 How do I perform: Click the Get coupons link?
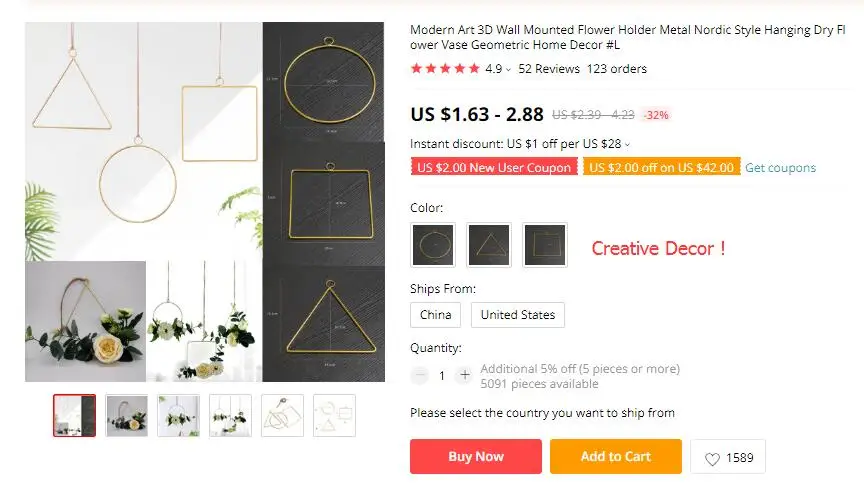pos(780,168)
